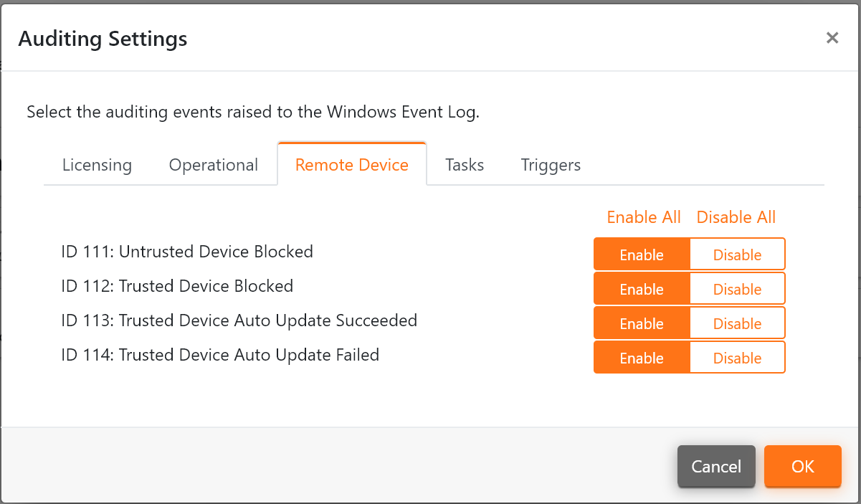The height and width of the screenshot is (504, 861).
Task: Enable ID 111 Untrusted Device Blocked event
Action: pos(642,255)
